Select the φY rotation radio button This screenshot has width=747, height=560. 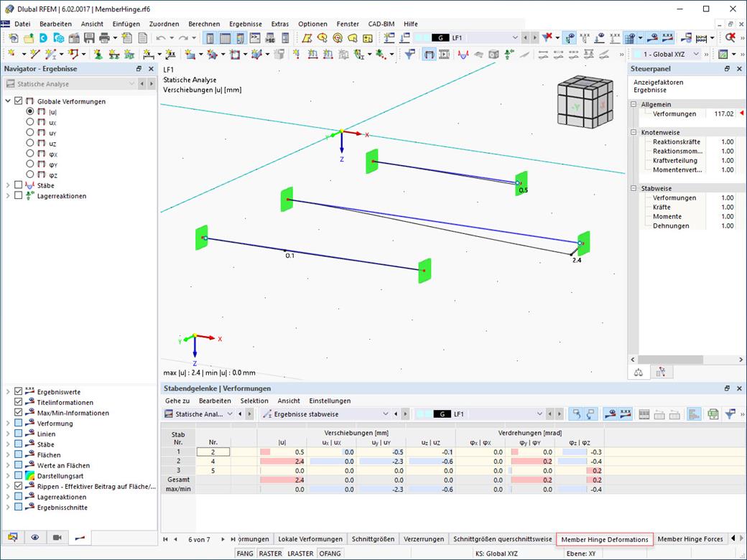click(30, 164)
